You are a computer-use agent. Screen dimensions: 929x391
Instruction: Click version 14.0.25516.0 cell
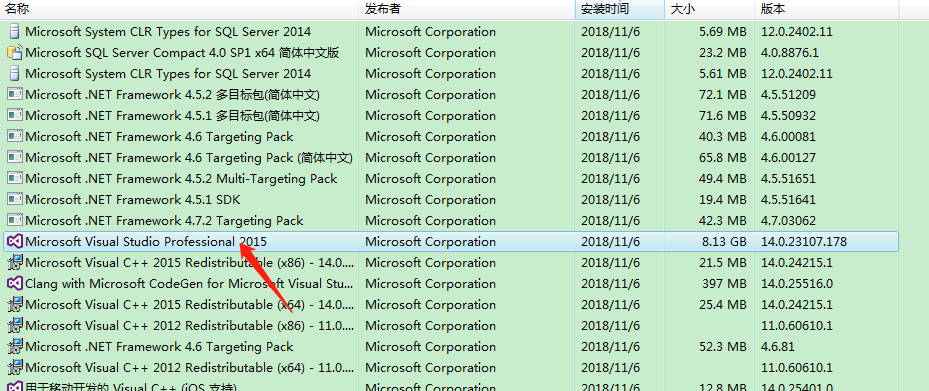[x=797, y=284]
